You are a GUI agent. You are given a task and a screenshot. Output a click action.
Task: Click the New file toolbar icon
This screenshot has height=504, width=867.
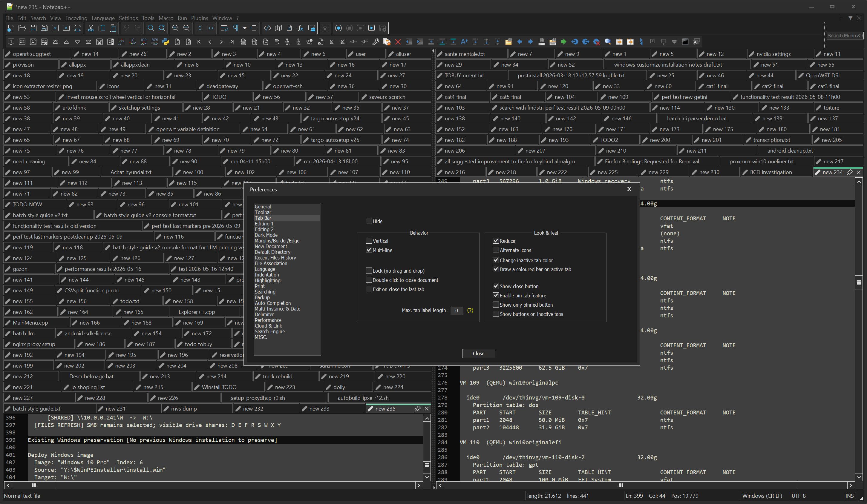pos(11,28)
